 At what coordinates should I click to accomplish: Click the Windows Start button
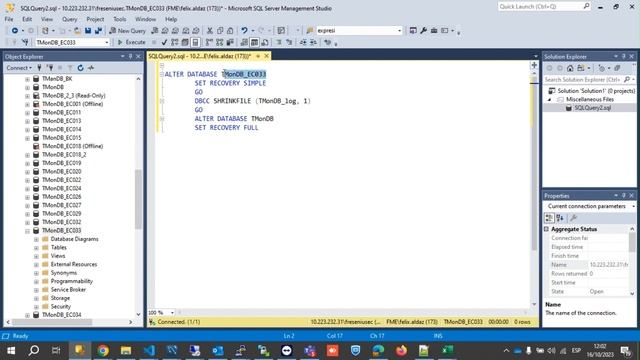(x=11, y=351)
